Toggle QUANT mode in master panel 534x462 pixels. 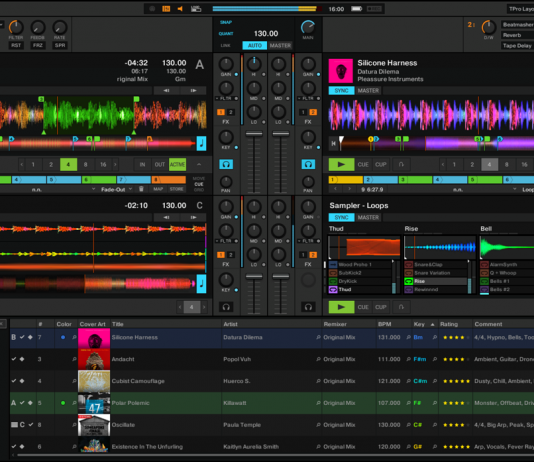(226, 34)
